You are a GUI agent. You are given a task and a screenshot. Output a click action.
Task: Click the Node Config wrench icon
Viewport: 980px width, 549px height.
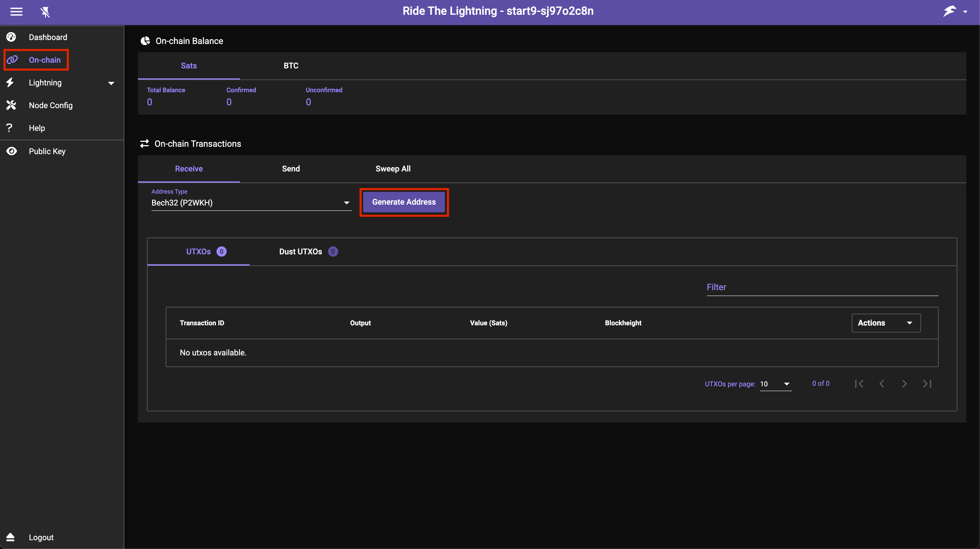point(11,105)
